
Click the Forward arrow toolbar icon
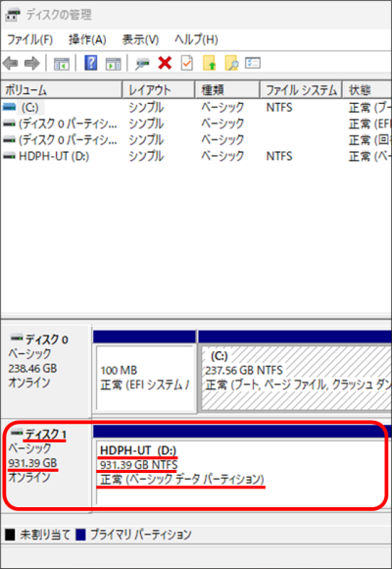click(x=31, y=64)
